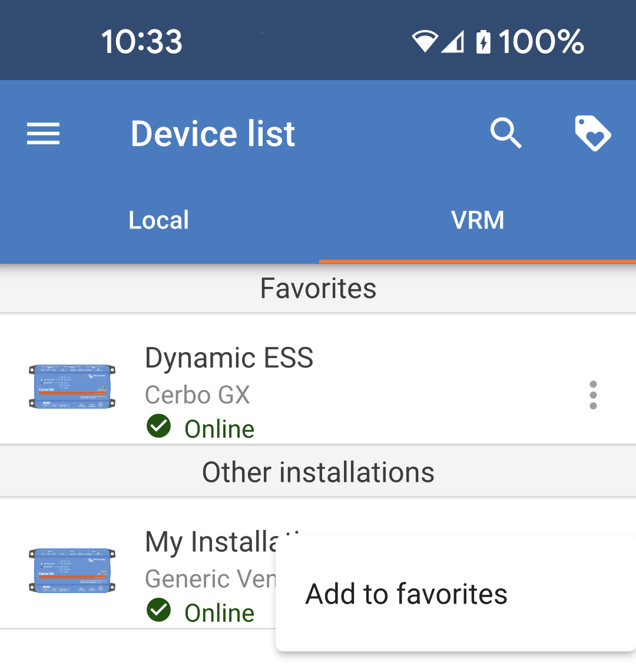Open the three-dot menu for Dynamic ESS
This screenshot has height=672, width=636.
click(x=592, y=395)
